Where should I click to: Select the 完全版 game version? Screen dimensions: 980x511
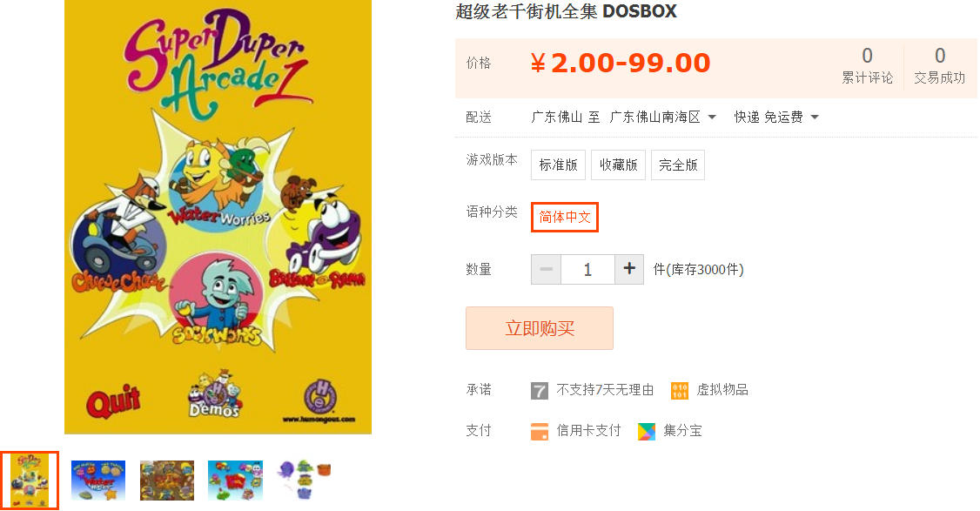pos(678,165)
